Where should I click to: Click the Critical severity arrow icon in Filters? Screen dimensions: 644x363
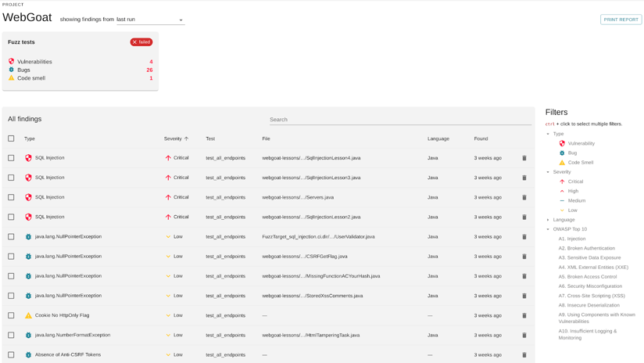tap(562, 181)
